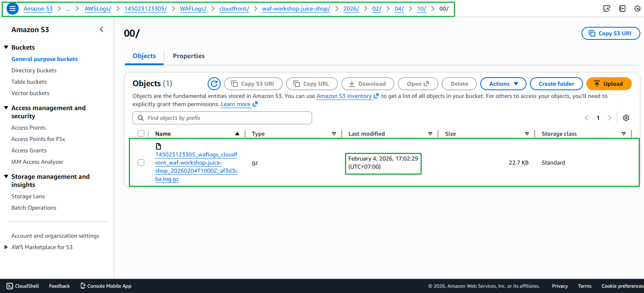This screenshot has height=293, width=644.
Task: Go to previous page of objects
Action: [587, 118]
